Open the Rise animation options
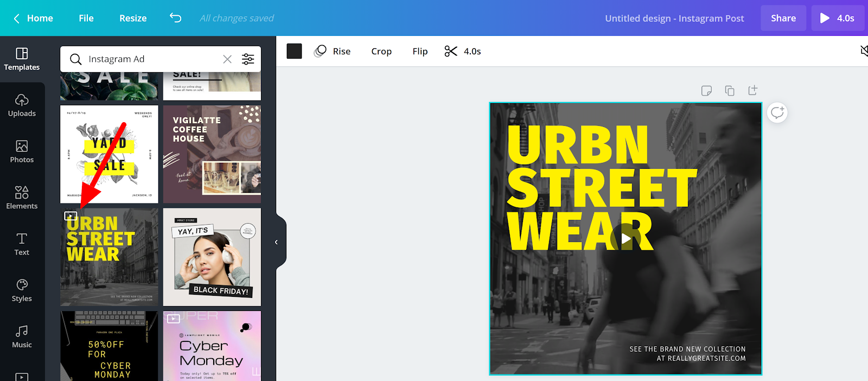This screenshot has width=868, height=381. point(333,51)
